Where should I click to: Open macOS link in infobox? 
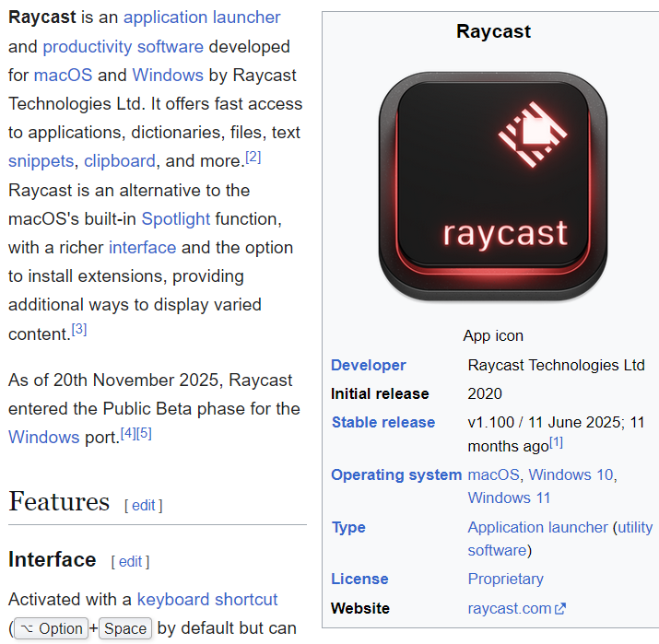pos(494,474)
